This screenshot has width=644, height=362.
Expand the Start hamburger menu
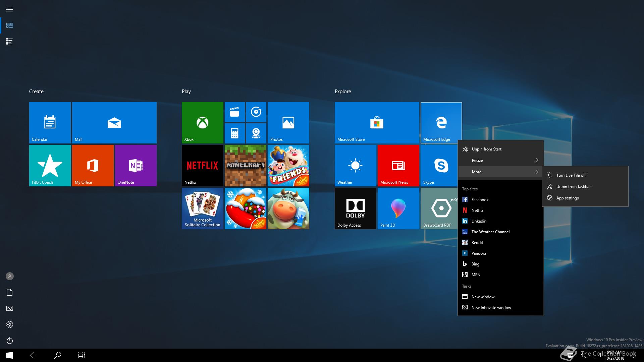click(10, 9)
